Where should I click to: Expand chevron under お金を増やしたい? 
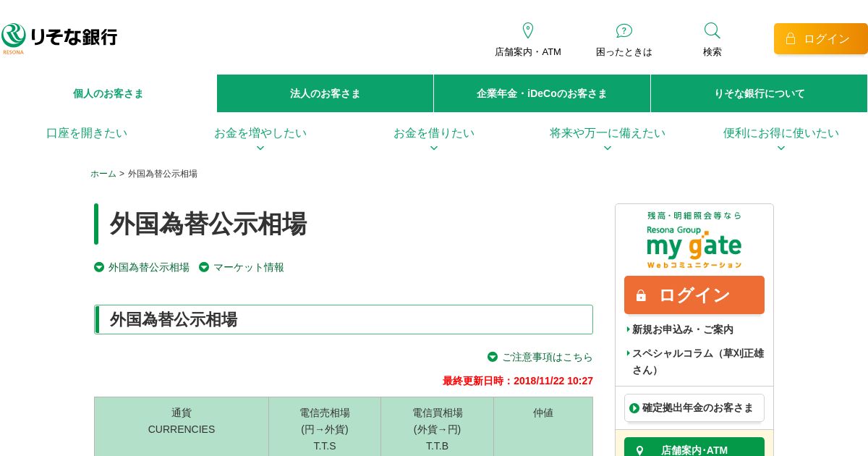pos(260,148)
